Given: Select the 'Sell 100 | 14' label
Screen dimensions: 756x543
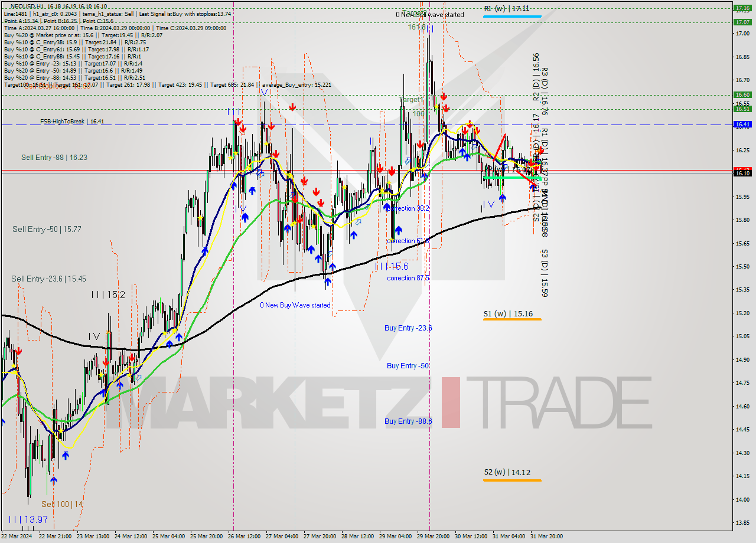Looking at the screenshot, I should pos(62,504).
